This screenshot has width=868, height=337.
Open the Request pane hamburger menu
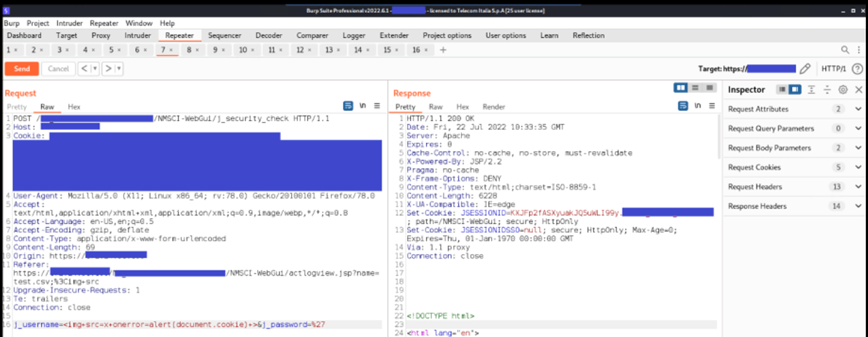tap(377, 106)
